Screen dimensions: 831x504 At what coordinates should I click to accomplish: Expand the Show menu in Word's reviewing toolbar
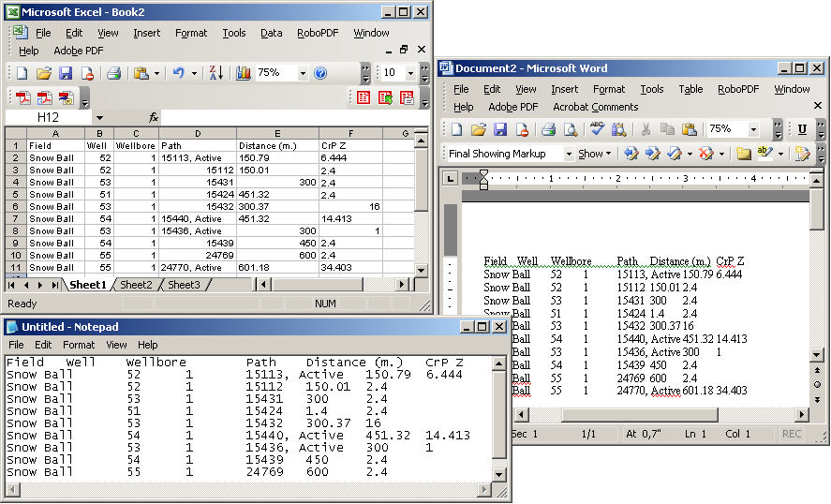pos(595,154)
